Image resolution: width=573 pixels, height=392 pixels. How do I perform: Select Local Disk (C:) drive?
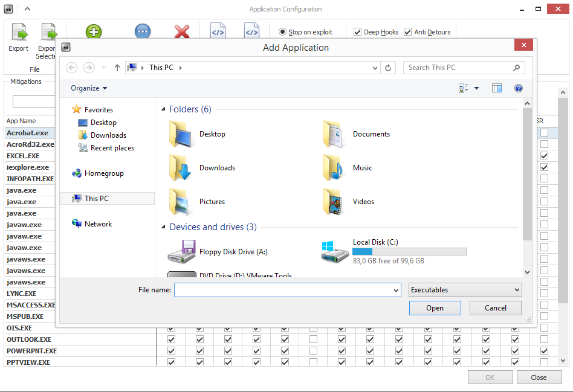pos(393,251)
